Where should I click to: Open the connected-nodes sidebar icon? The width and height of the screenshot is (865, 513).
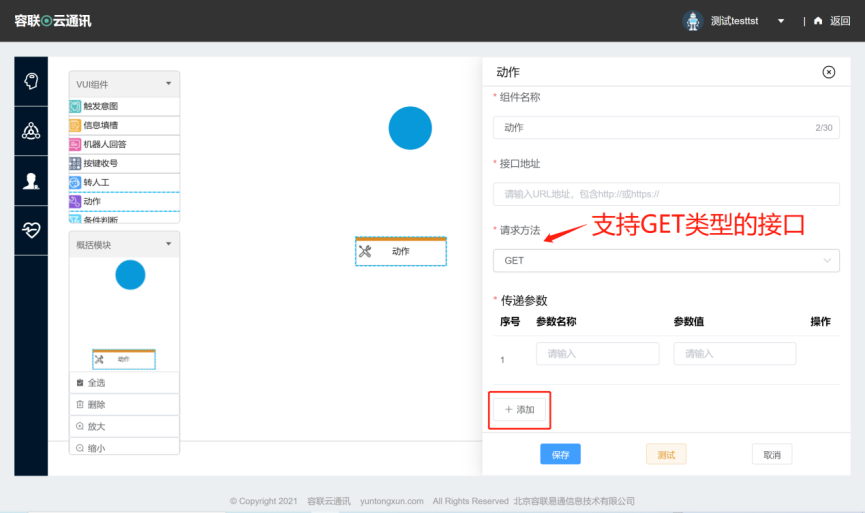(x=31, y=131)
